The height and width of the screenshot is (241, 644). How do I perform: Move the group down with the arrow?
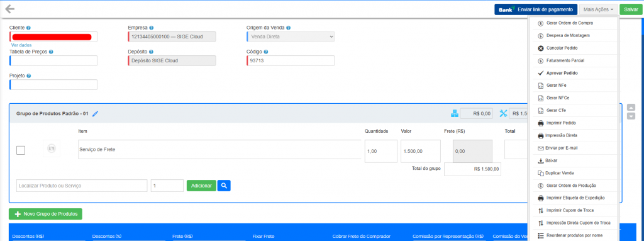(x=631, y=116)
